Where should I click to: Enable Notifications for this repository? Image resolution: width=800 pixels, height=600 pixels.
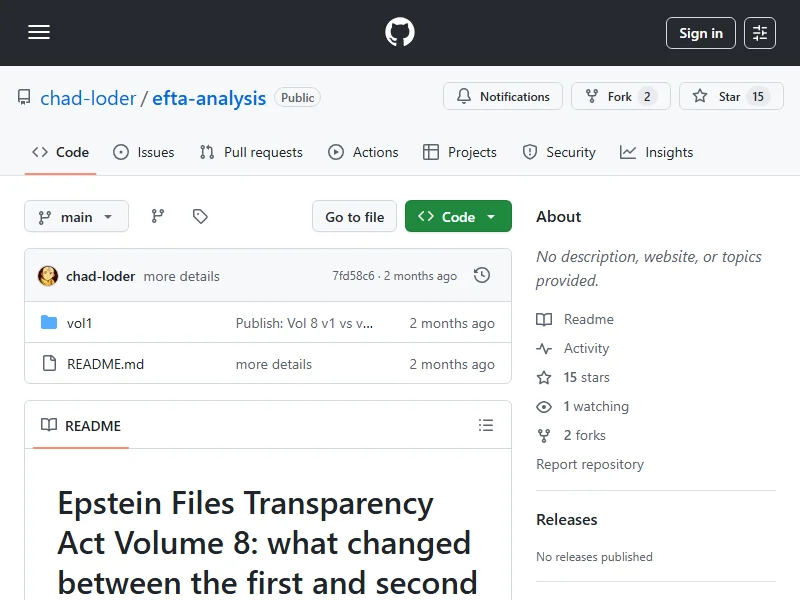(503, 97)
